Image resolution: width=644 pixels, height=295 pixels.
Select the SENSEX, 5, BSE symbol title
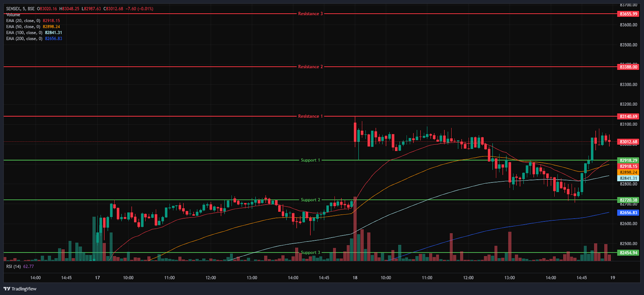tap(20, 9)
